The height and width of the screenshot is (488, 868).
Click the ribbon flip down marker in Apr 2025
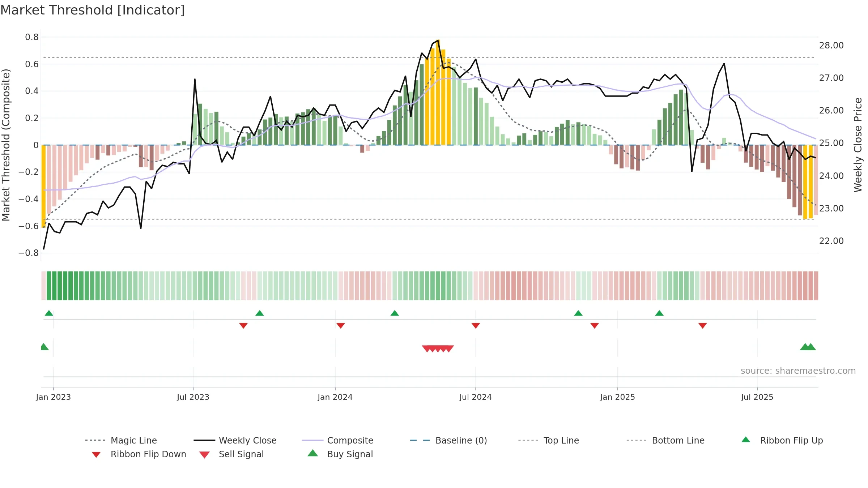point(703,326)
